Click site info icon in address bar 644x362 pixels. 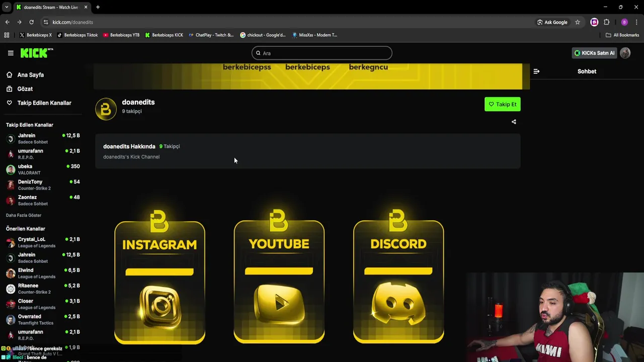click(x=46, y=22)
